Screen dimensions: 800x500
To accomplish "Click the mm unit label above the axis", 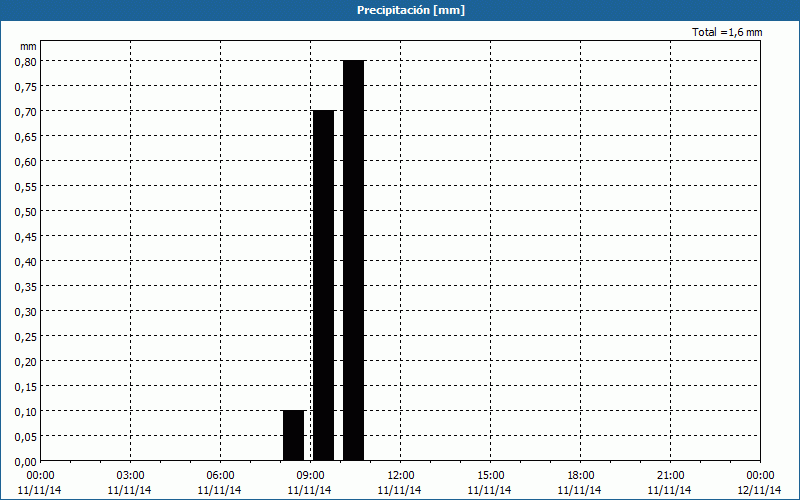I will coord(29,46).
